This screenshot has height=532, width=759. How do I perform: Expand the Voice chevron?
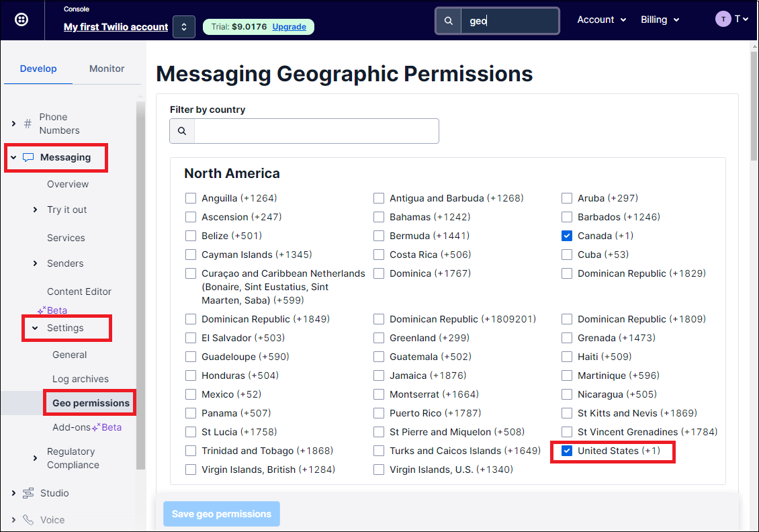[x=13, y=520]
